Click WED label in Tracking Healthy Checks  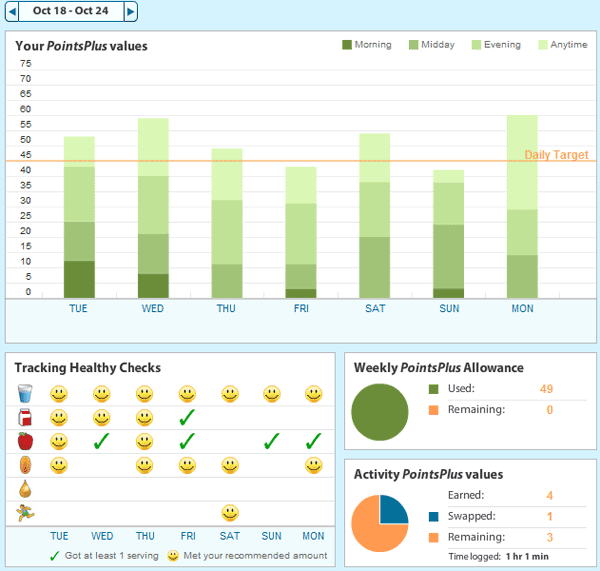point(102,536)
